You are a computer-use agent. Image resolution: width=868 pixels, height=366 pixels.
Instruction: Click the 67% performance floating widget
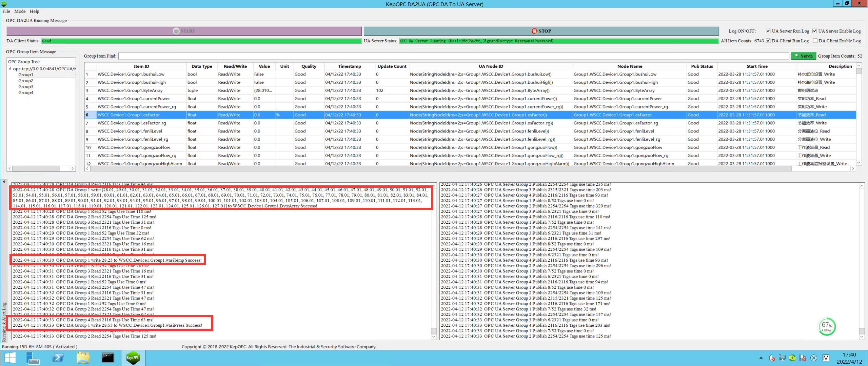pyautogui.click(x=827, y=326)
